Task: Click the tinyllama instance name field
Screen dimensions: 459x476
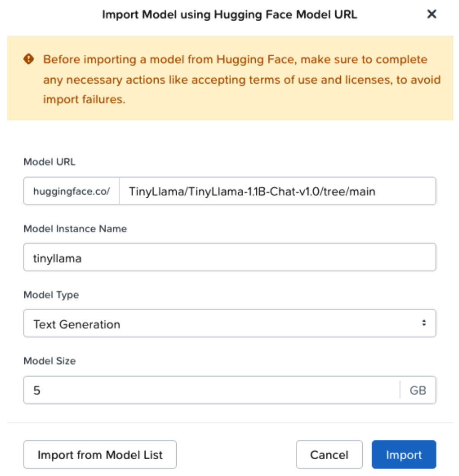Action: tap(229, 257)
